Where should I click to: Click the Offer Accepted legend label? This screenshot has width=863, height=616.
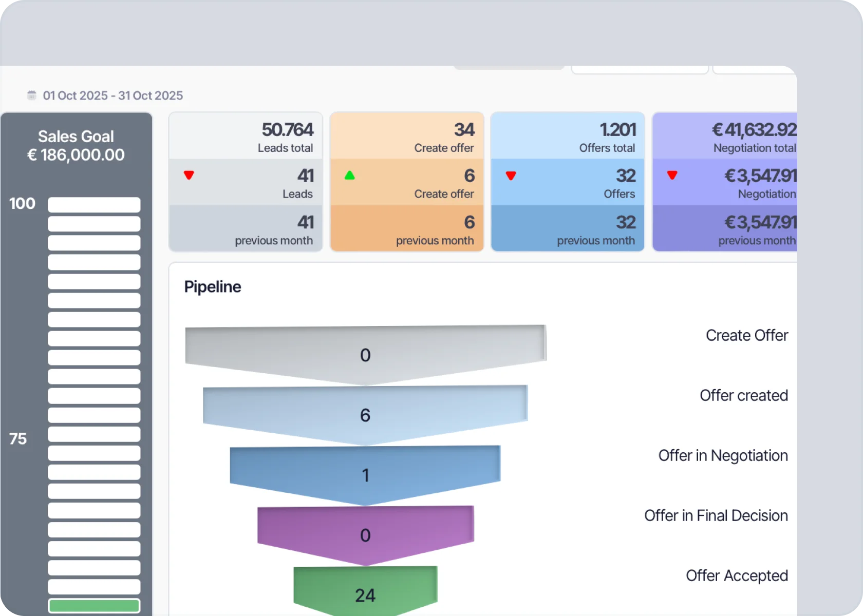(737, 575)
